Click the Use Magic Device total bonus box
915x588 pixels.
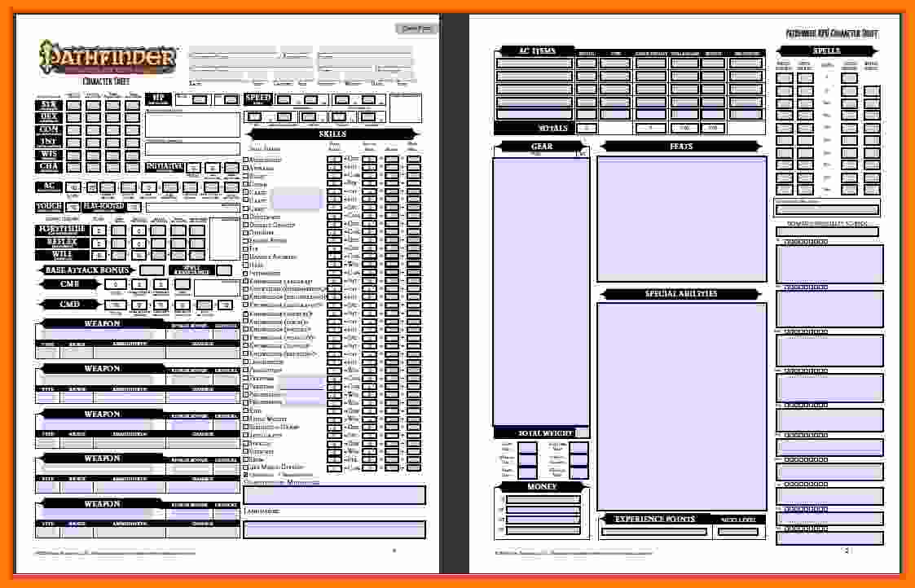pyautogui.click(x=334, y=467)
